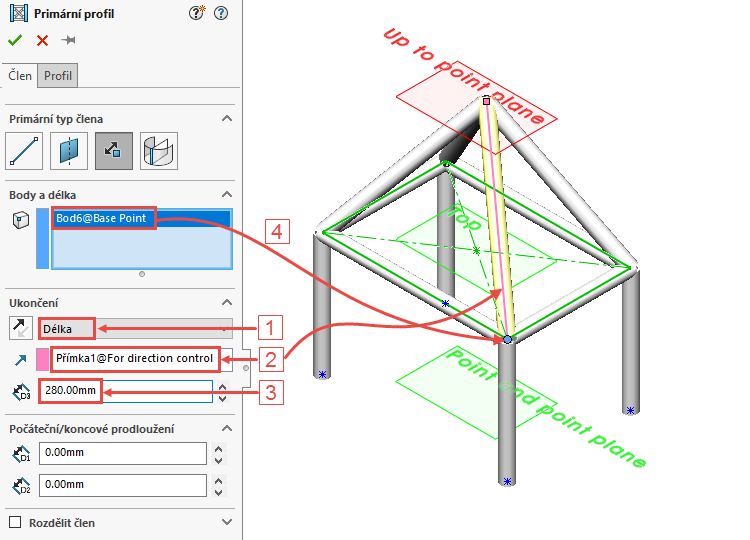Open the What's New help icon with star

[196, 13]
